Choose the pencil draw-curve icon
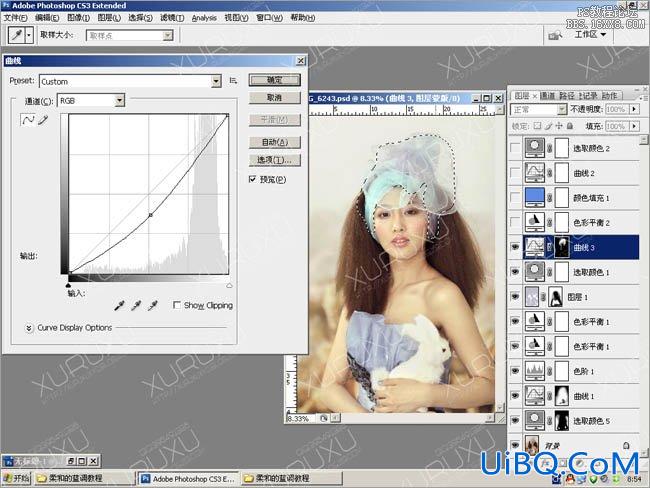The height and width of the screenshot is (488, 650). click(x=43, y=120)
